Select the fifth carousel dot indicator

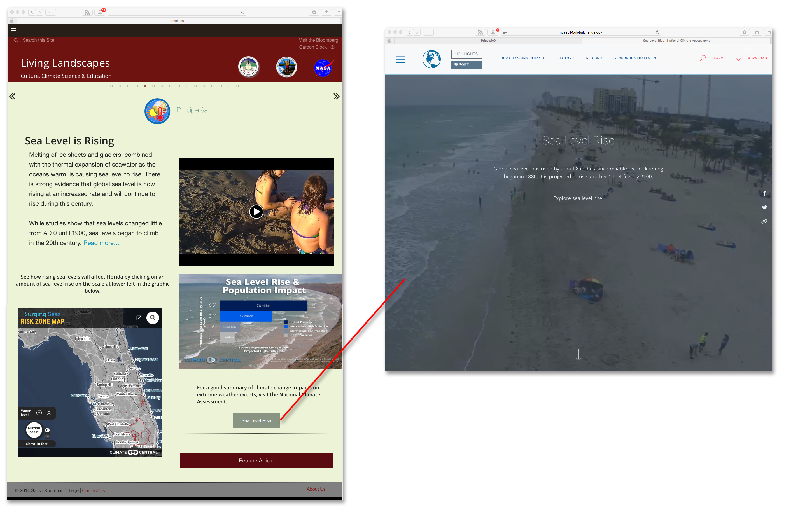click(145, 86)
